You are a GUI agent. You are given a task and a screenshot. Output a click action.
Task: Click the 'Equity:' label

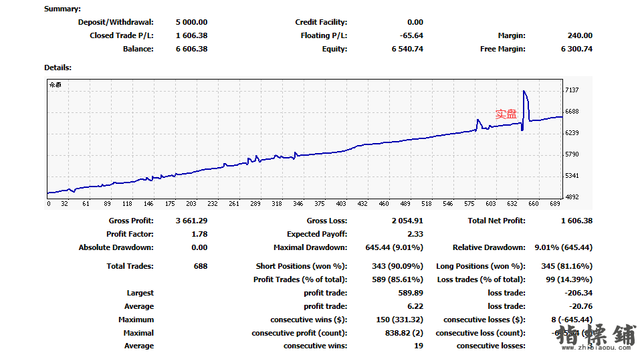pyautogui.click(x=334, y=49)
